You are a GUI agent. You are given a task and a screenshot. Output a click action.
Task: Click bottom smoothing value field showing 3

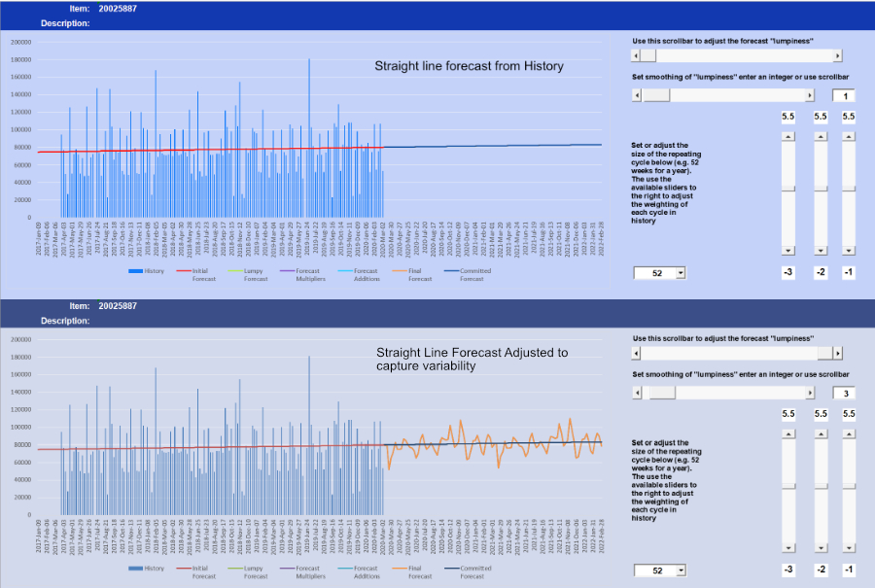845,393
